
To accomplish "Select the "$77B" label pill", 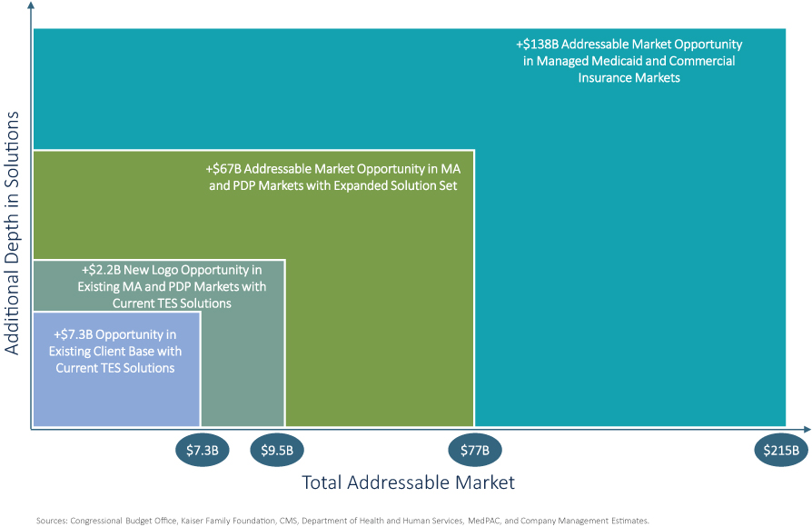I will 474,450.
